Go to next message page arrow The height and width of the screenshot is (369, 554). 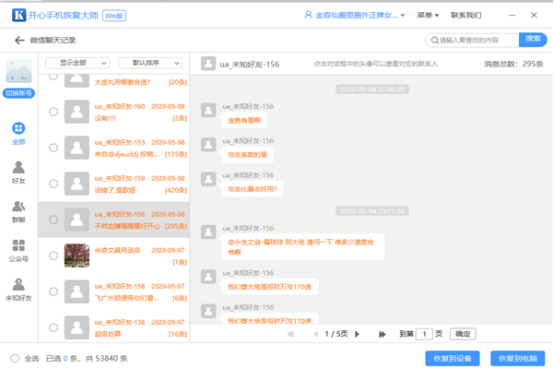click(x=357, y=334)
